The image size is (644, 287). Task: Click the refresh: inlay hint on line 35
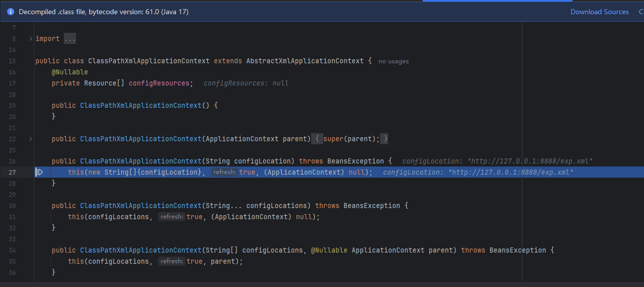171,261
